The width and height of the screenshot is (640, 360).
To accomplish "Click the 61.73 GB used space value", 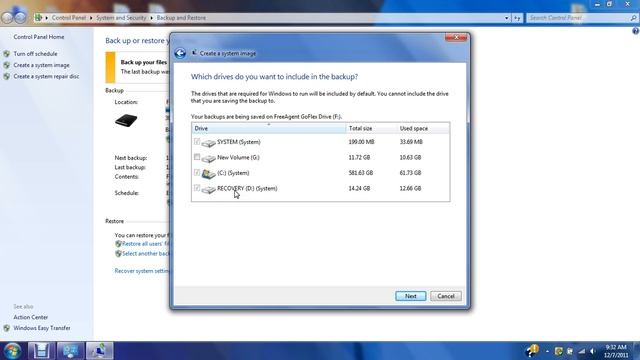I will coord(410,173).
